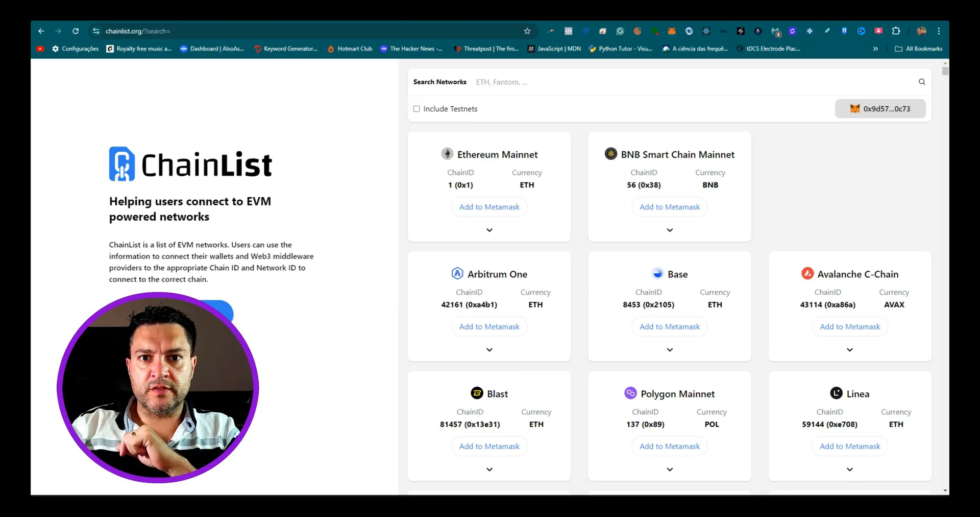Image resolution: width=980 pixels, height=517 pixels.
Task: Expand the Blast card details
Action: coord(489,469)
